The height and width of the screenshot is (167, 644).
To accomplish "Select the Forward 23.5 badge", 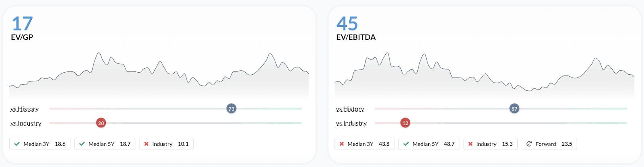I will point(549,144).
